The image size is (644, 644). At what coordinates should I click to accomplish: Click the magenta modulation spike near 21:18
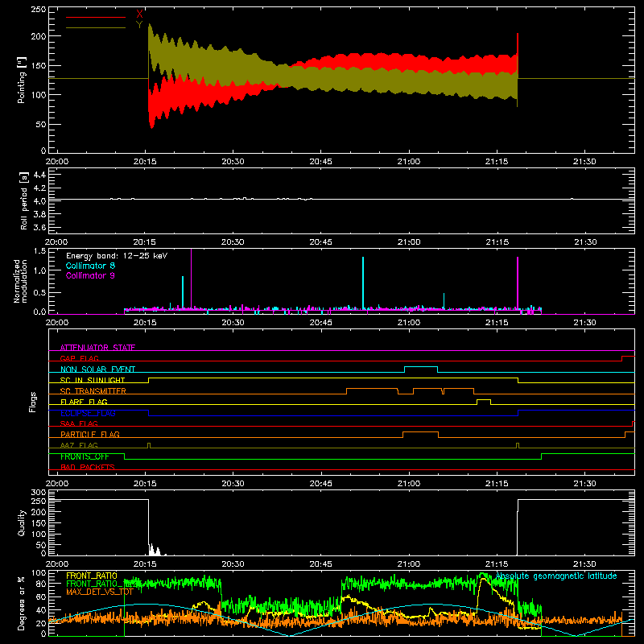518,283
